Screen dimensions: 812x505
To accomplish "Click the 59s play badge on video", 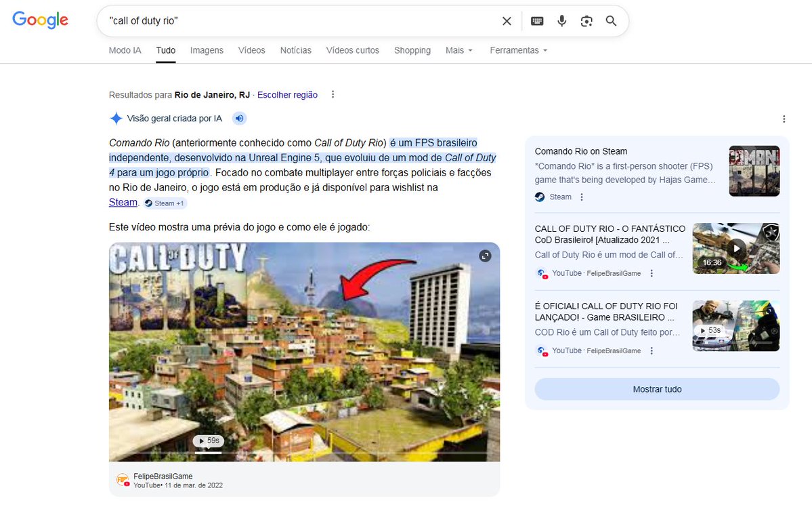I will 209,441.
